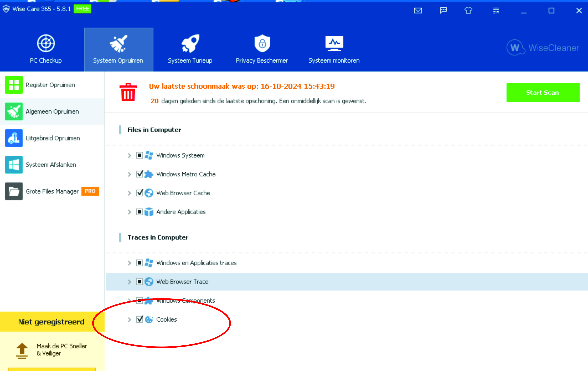
Task: Open Register Opruimen in sidebar
Action: [x=50, y=85]
